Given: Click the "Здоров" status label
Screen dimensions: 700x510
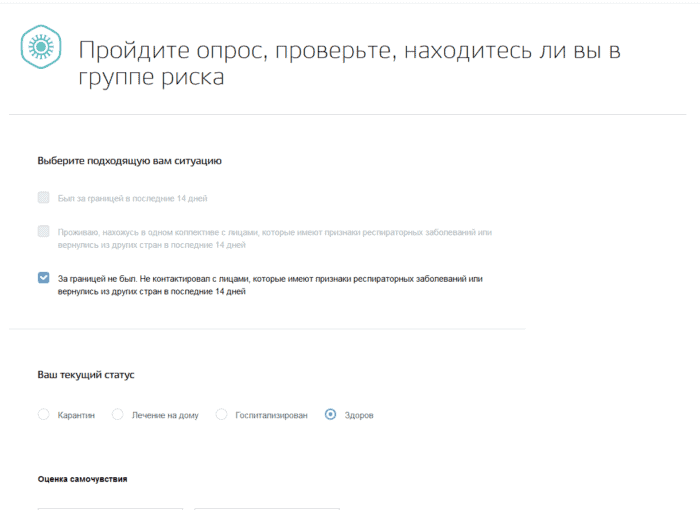Looking at the screenshot, I should (x=360, y=415).
